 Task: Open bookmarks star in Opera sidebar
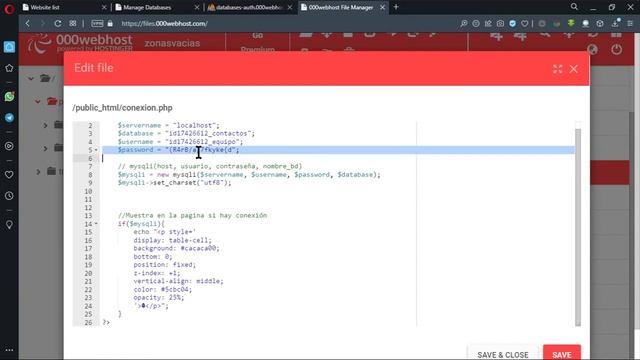click(x=9, y=68)
